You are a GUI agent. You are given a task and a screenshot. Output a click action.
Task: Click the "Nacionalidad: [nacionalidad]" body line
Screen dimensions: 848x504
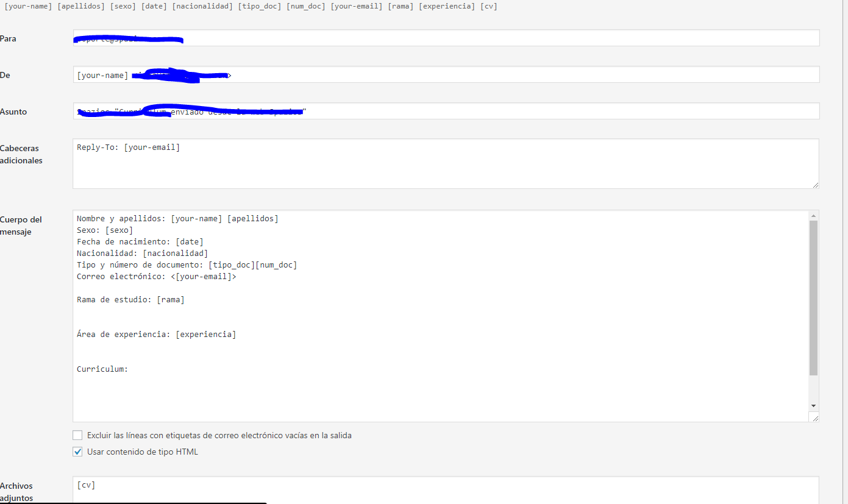143,253
